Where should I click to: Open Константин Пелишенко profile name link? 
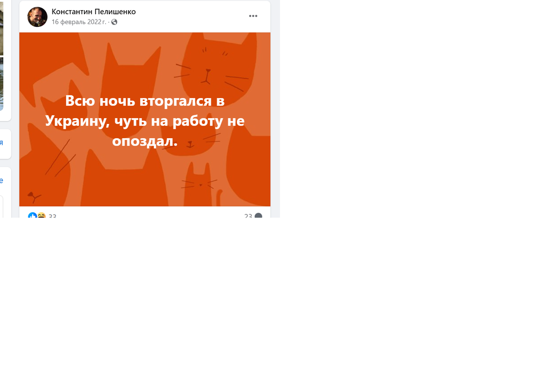[94, 11]
